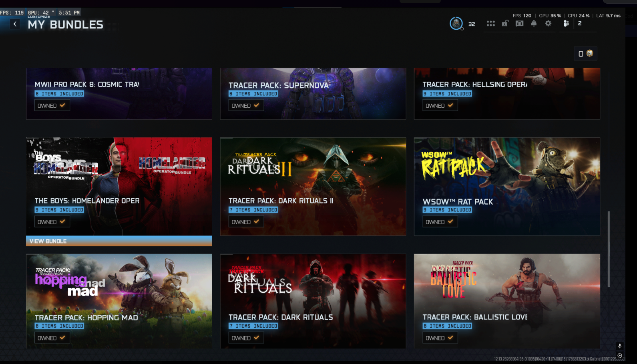Image resolution: width=637 pixels, height=364 pixels.
Task: Click the "GPU 35 %" telemetry readout
Action: [x=550, y=16]
